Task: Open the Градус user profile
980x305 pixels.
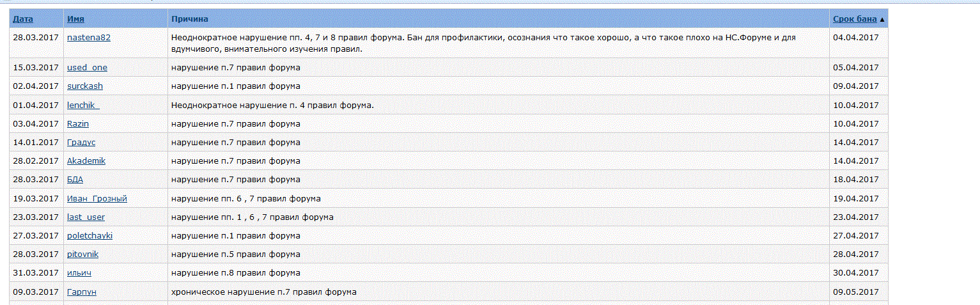Action: [x=81, y=142]
